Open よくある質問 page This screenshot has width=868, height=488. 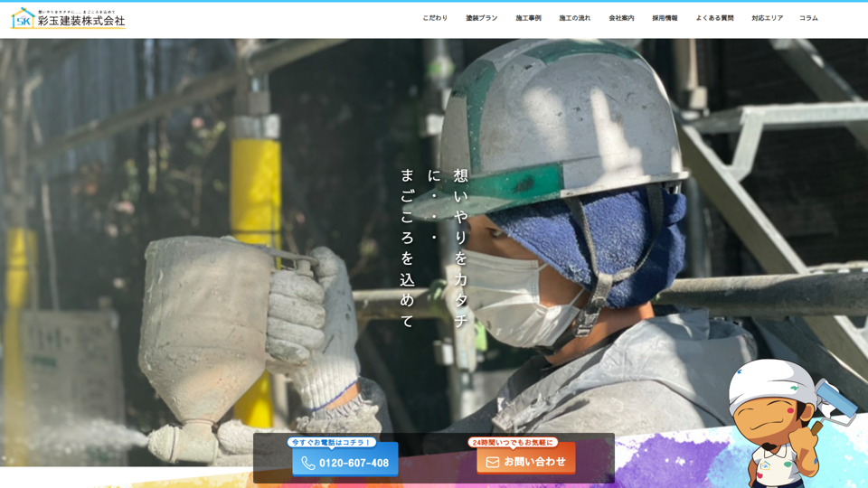tap(714, 18)
